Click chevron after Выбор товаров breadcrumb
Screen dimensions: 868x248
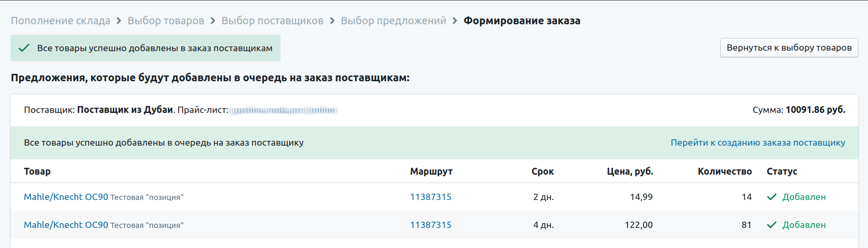tap(213, 21)
